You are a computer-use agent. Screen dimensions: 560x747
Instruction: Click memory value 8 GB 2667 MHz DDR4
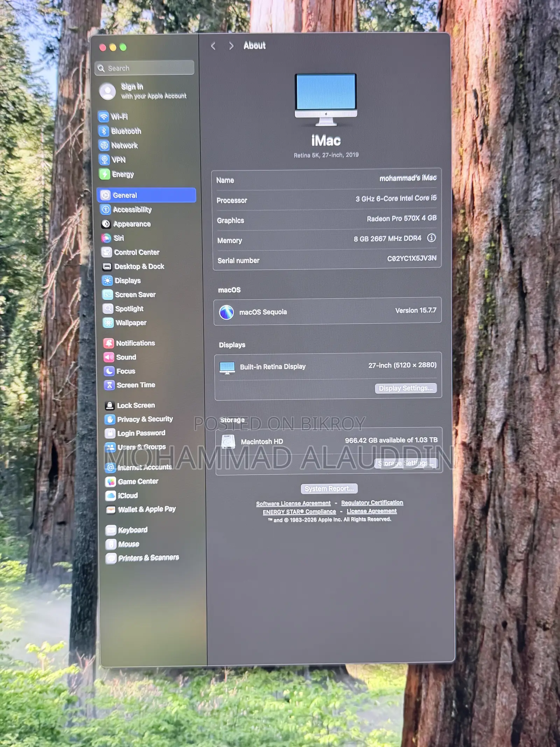(387, 239)
